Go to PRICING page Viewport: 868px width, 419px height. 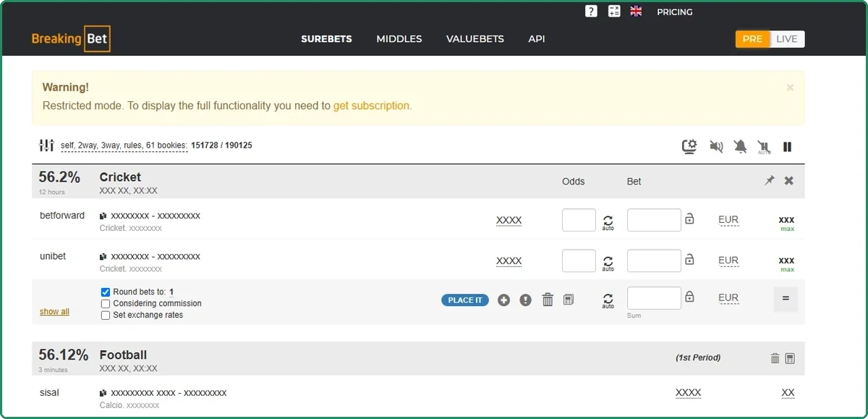pos(675,12)
